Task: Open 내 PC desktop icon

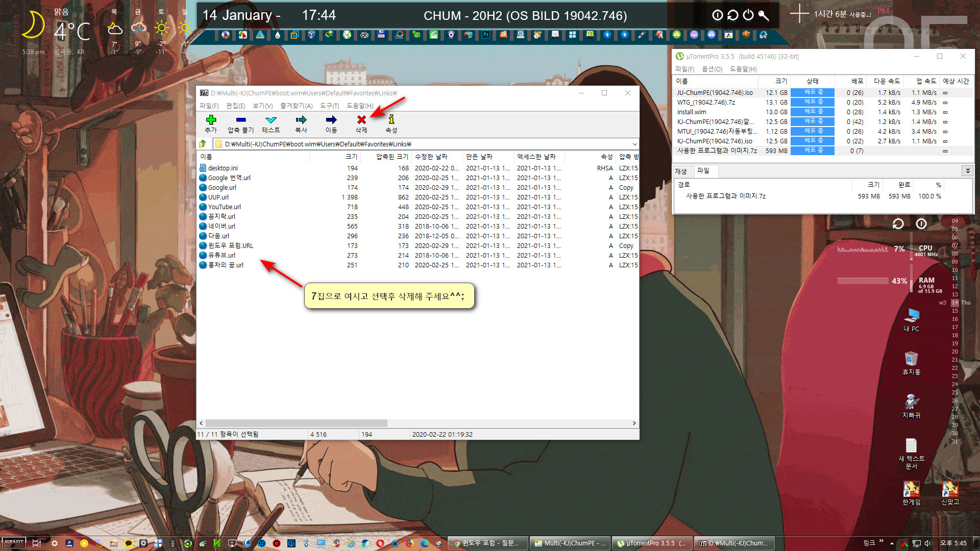Action: pos(912,320)
